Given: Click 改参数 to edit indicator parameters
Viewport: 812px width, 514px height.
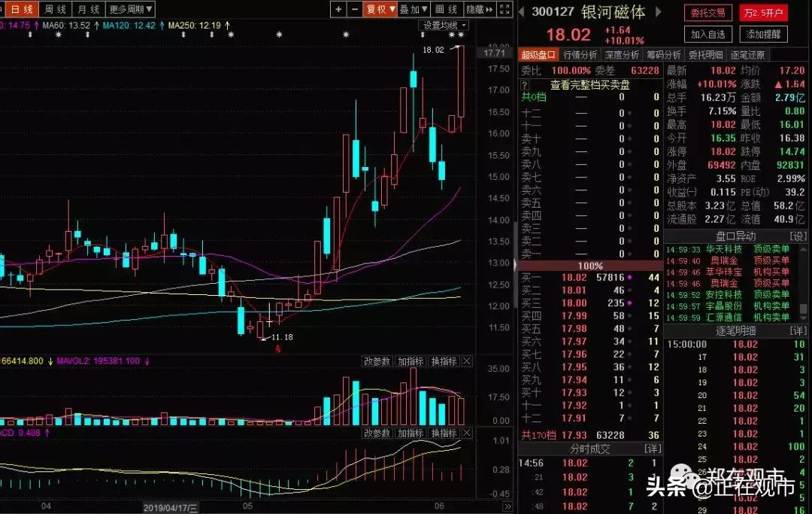Looking at the screenshot, I should point(377,361).
